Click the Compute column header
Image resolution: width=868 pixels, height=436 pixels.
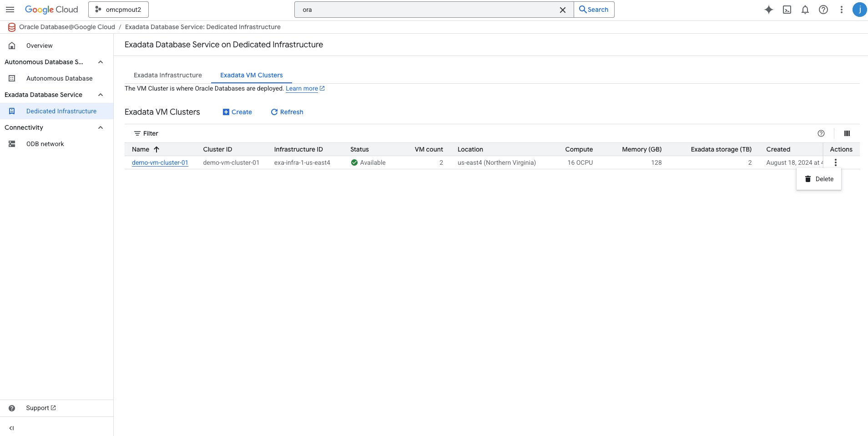pyautogui.click(x=579, y=149)
